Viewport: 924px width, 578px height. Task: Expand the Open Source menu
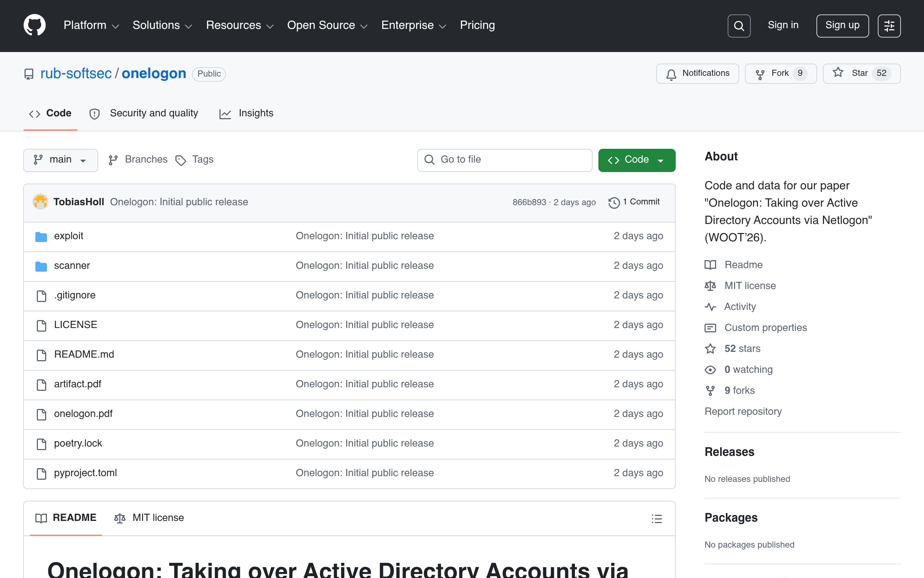(x=327, y=25)
